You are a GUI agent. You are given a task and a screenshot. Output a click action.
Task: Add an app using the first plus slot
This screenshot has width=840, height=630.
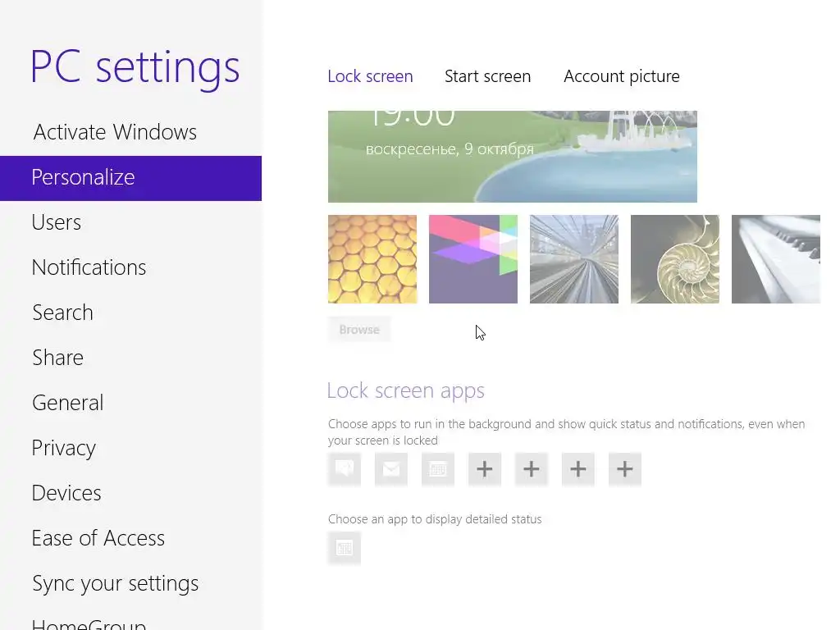pos(485,469)
